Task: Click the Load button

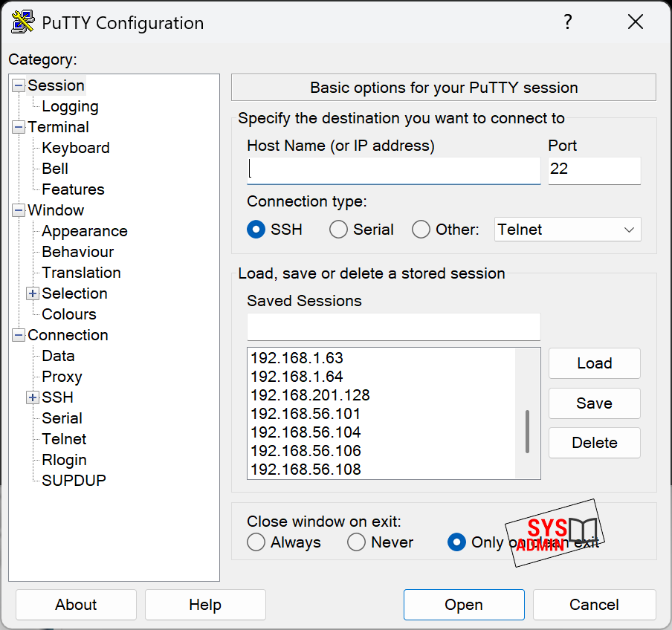Action: click(595, 363)
